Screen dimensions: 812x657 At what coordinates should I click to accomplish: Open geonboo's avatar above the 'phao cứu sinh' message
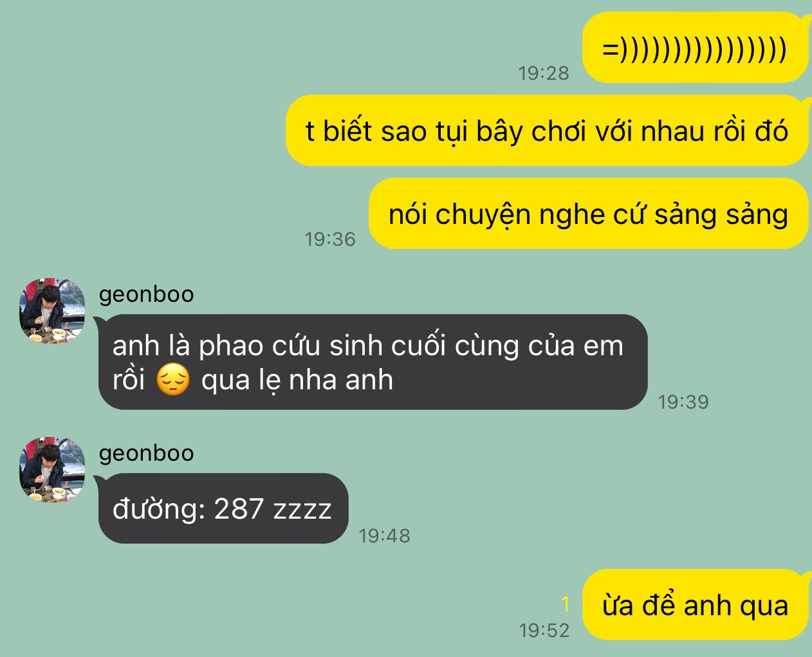52,311
